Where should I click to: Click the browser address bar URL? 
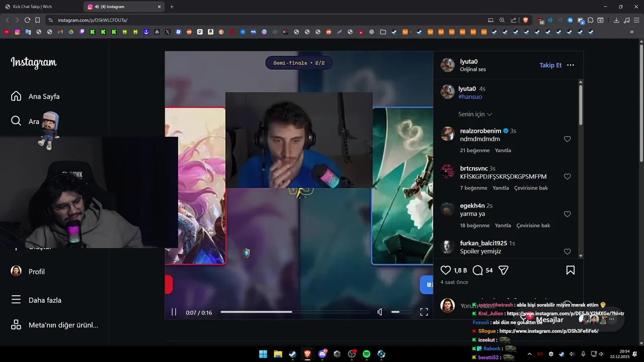click(93, 20)
